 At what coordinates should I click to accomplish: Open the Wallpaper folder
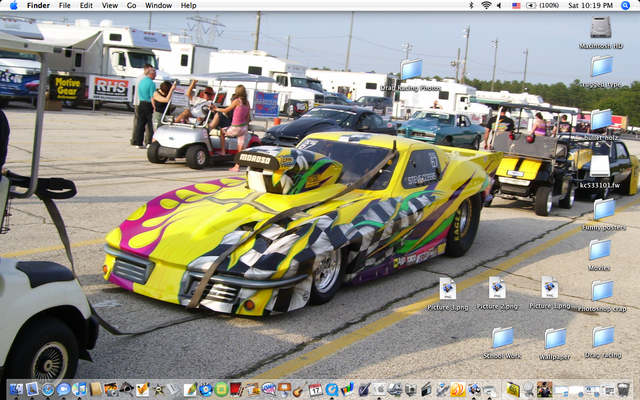point(554,337)
